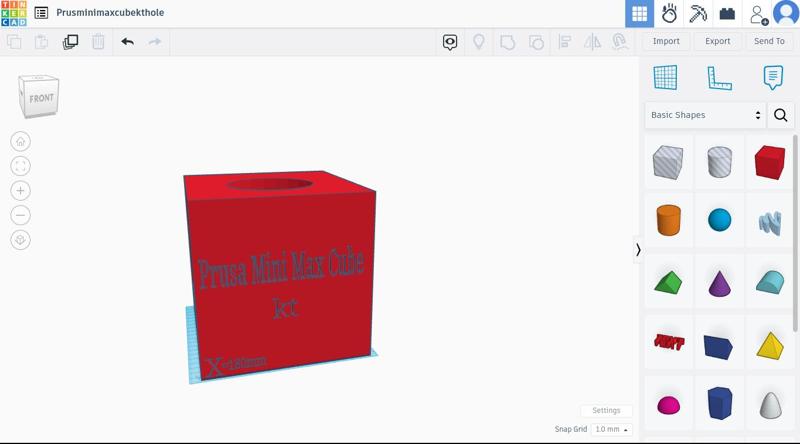Image resolution: width=800 pixels, height=444 pixels.
Task: Open the Snap Grid 1.0 mm dropdown
Action: [x=611, y=429]
